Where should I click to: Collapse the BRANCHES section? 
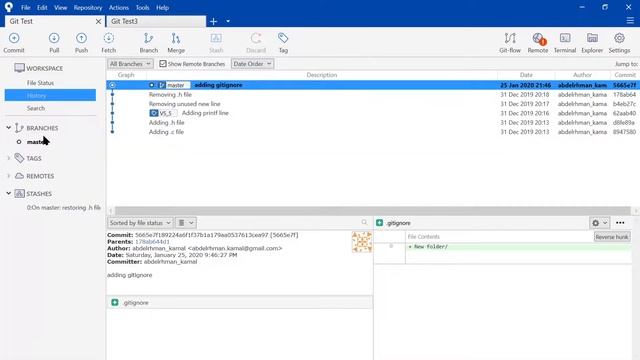(x=9, y=128)
